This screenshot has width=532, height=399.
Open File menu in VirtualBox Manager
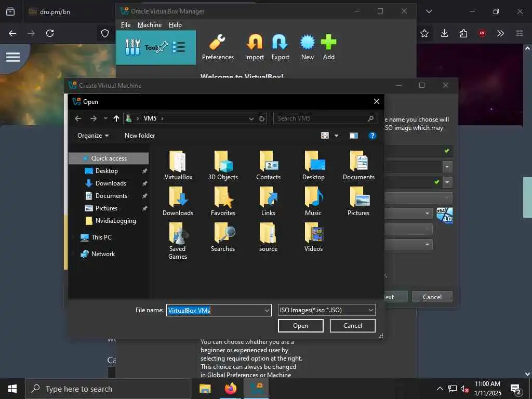(126, 25)
